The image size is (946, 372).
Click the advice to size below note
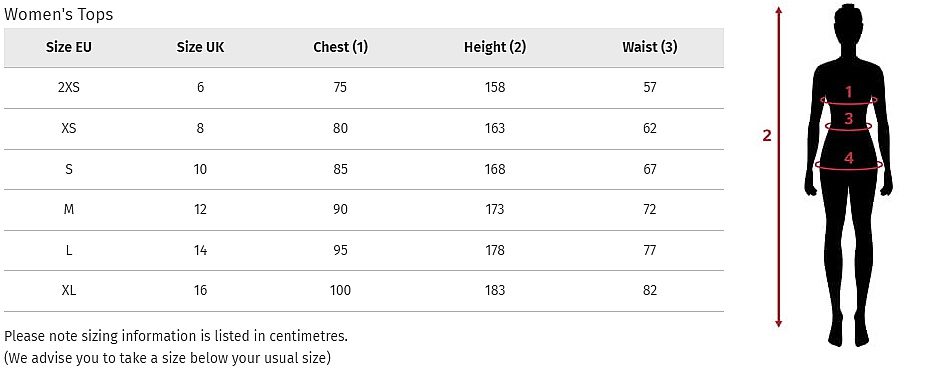point(168,358)
